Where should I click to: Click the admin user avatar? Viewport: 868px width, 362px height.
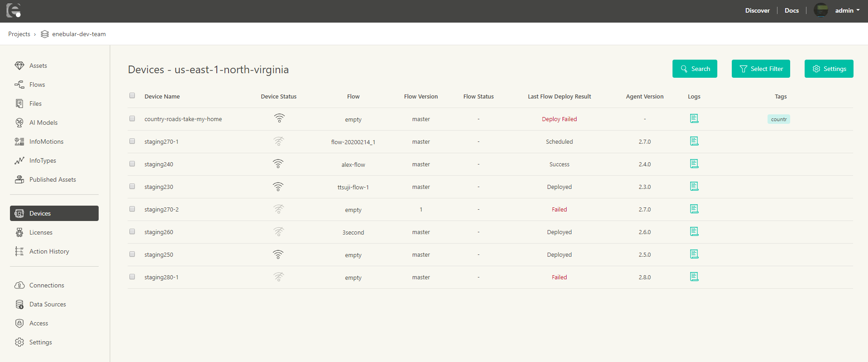pyautogui.click(x=821, y=10)
